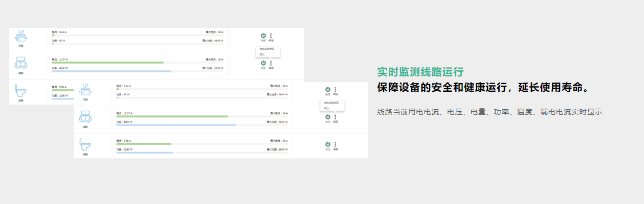
Task: Choose the first popup menu entry in rear panel
Action: pyautogui.click(x=267, y=49)
